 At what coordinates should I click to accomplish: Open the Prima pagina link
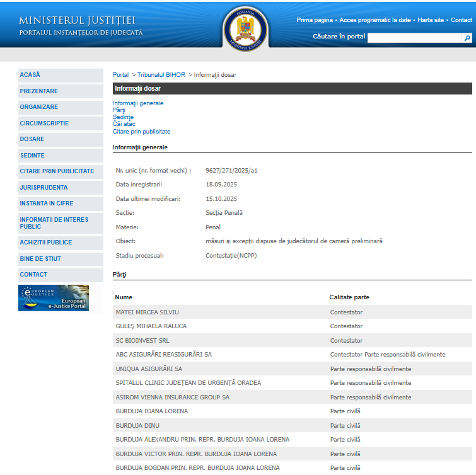pyautogui.click(x=314, y=20)
